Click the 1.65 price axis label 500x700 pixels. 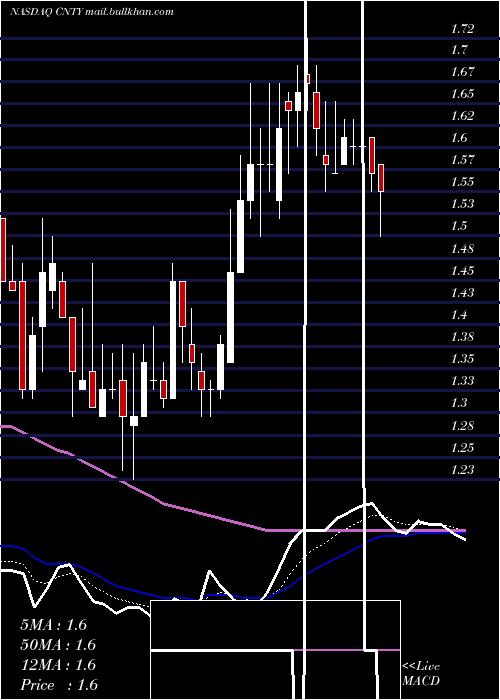coord(462,93)
